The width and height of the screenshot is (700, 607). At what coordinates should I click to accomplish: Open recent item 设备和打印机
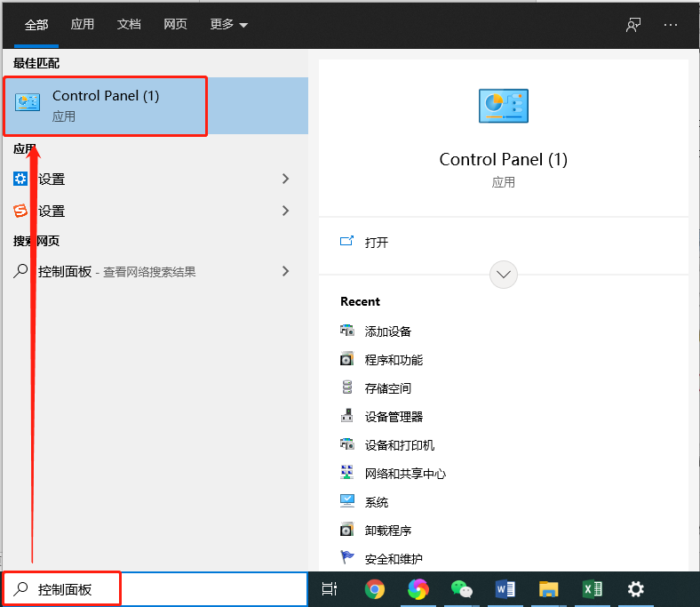[x=400, y=445]
